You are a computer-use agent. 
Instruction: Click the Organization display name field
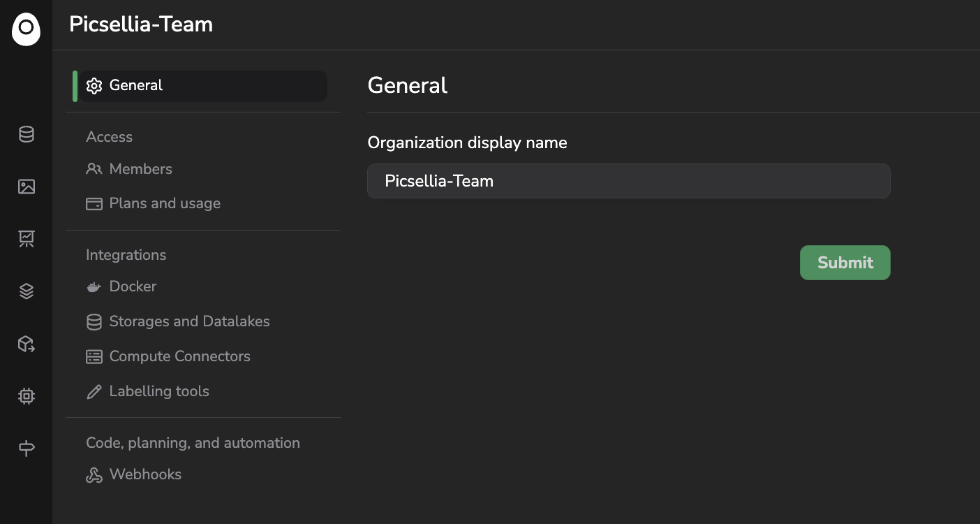pos(628,181)
